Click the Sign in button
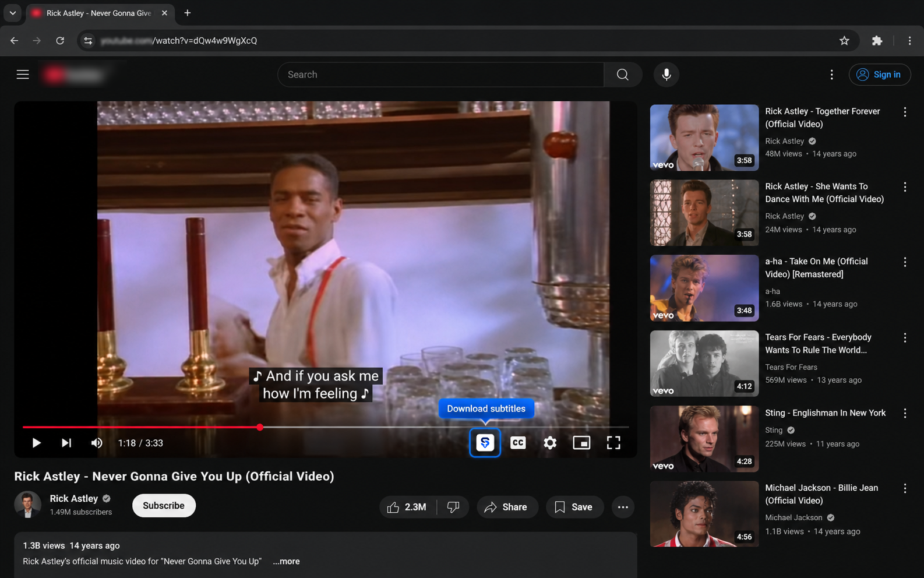924x578 pixels. [x=880, y=75]
